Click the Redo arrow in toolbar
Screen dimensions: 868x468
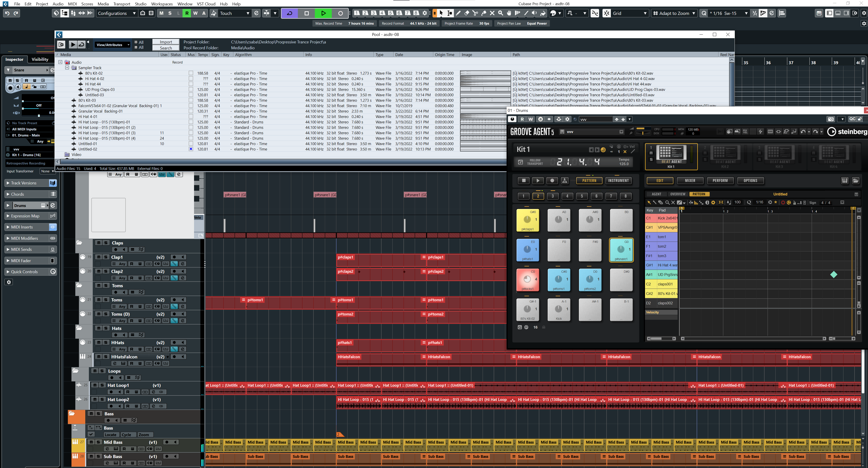(x=16, y=13)
